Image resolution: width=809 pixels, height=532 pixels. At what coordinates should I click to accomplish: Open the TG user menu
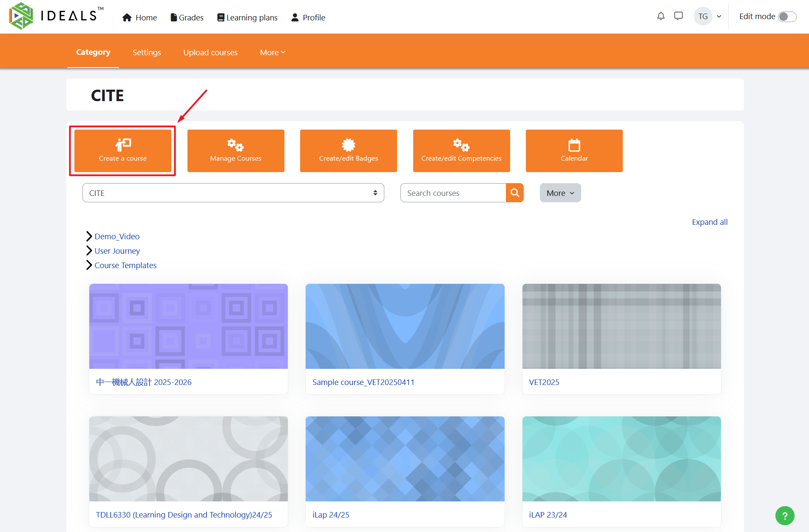(x=708, y=17)
